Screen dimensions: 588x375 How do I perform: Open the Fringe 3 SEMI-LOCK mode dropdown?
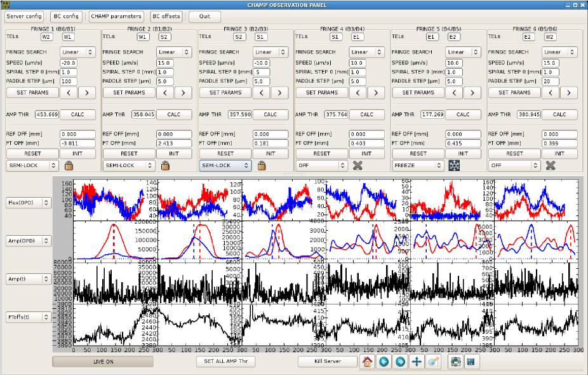point(225,165)
